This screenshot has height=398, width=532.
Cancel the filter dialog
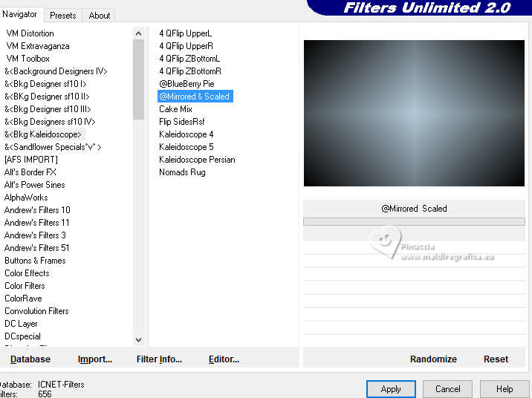pyautogui.click(x=447, y=389)
